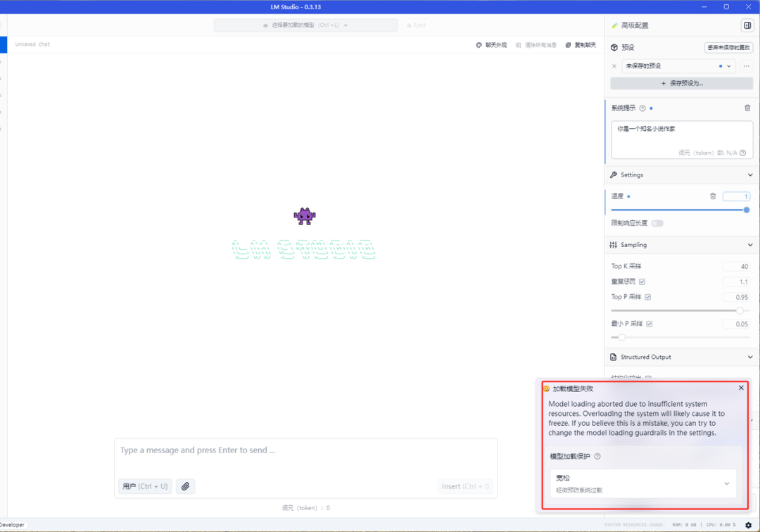760x532 pixels.
Task: Click 丢弃未保存的更改 button
Action: [728, 47]
